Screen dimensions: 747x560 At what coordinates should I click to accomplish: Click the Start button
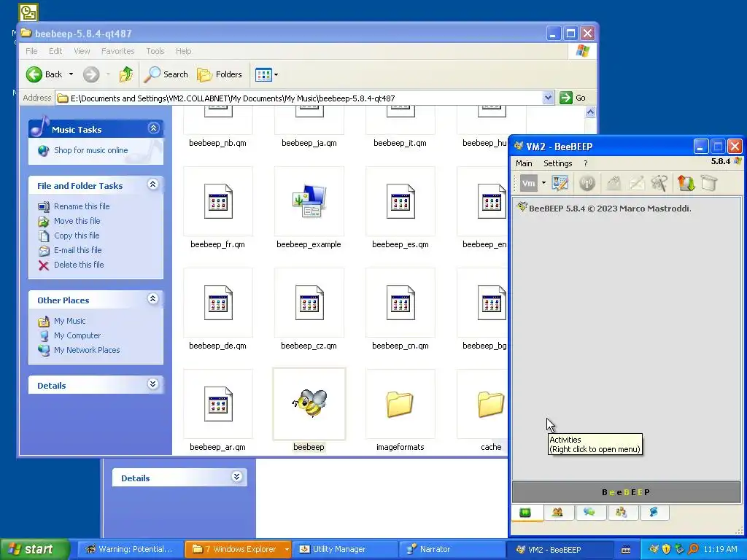tap(34, 549)
